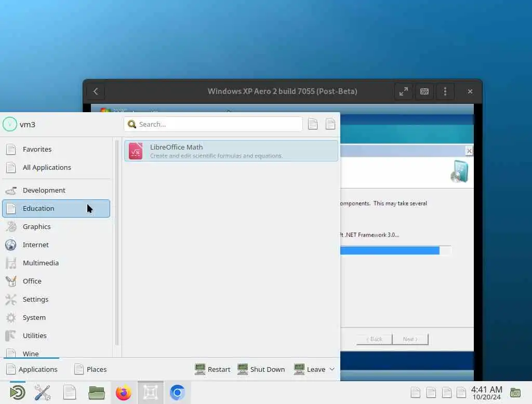Expand the Leave options dropdown arrow

(332, 369)
